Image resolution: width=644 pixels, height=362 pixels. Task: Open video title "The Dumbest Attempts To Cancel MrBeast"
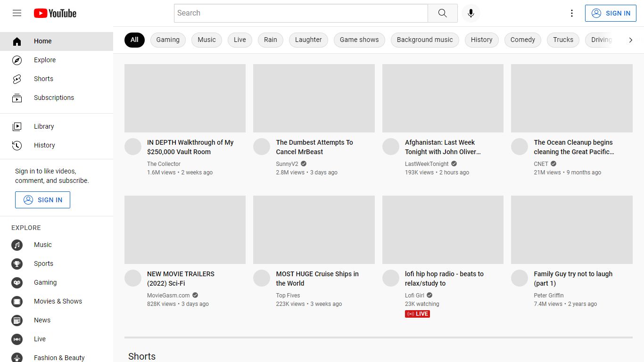point(314,147)
